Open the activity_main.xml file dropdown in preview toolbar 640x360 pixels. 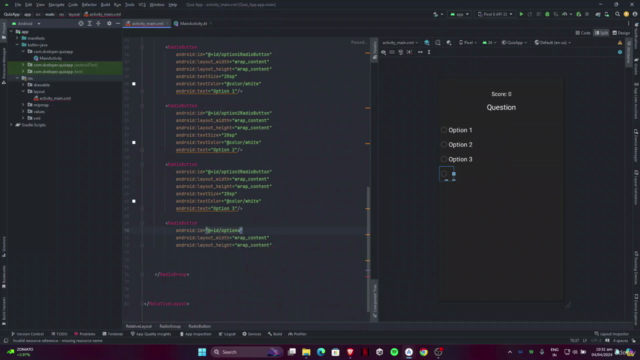[x=400, y=42]
